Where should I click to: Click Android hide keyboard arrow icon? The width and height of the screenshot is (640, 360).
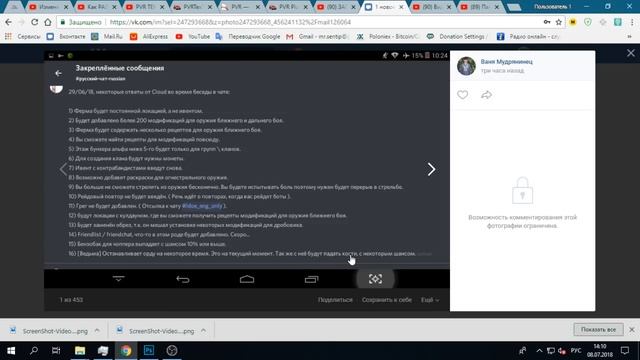tap(119, 279)
